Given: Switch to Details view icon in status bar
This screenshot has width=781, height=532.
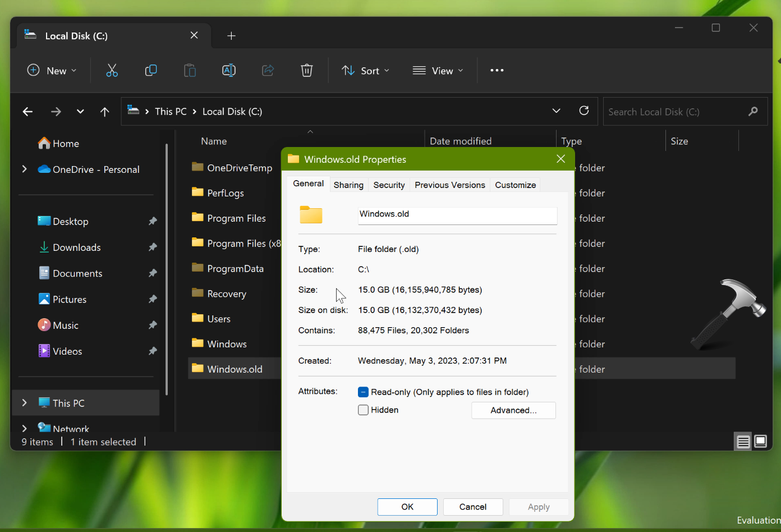Looking at the screenshot, I should tap(743, 442).
